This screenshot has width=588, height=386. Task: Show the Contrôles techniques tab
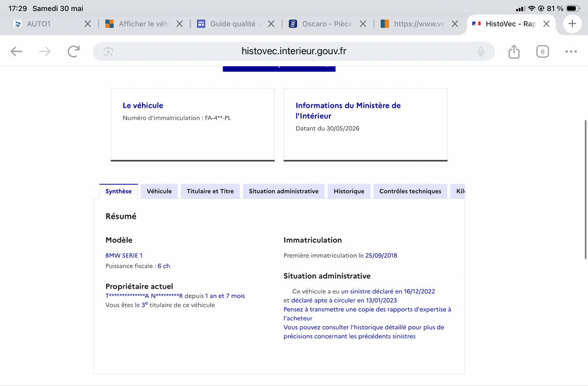[410, 191]
